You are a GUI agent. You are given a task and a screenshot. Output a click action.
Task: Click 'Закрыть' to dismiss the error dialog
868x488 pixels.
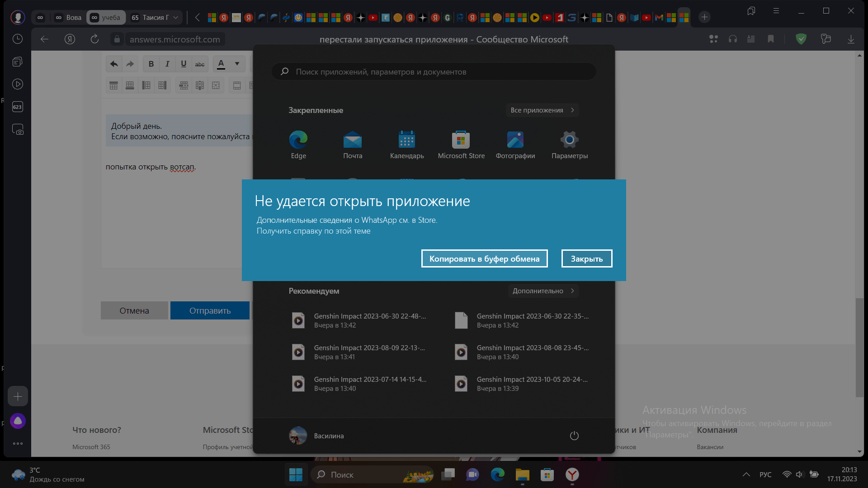586,258
